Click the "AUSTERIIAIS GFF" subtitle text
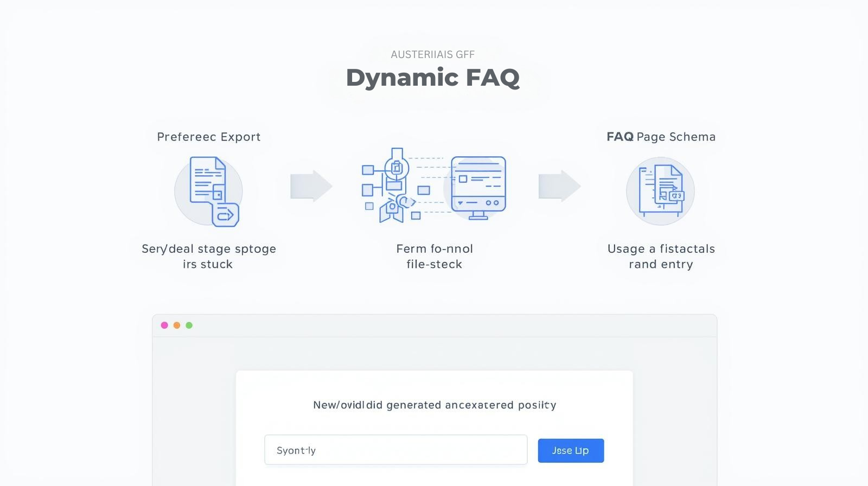868x486 pixels. coord(433,54)
